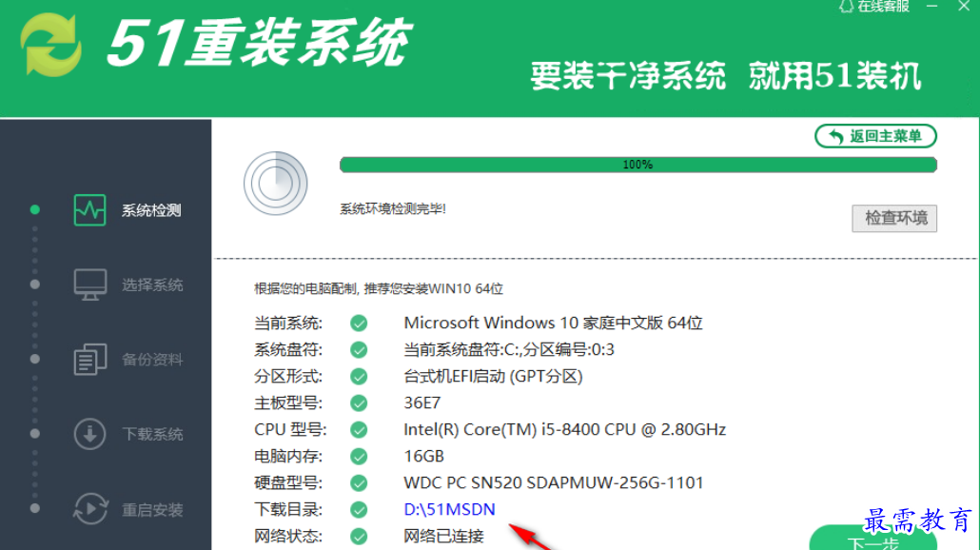Close the 51重装系统 window
980x550 pixels.
click(x=964, y=7)
